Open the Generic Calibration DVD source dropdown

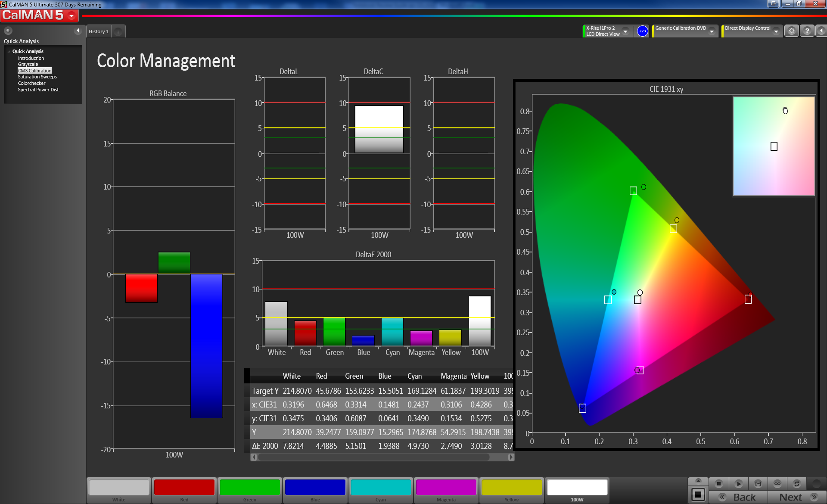click(x=712, y=31)
